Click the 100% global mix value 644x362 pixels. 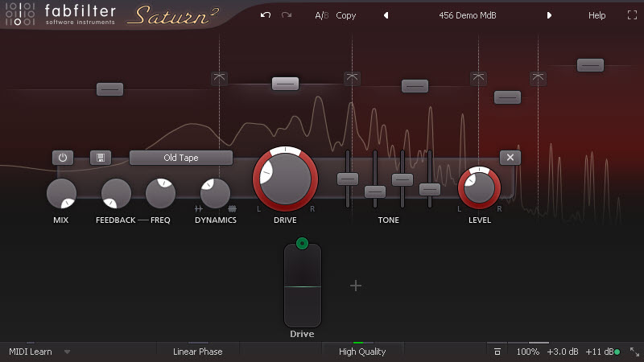point(528,352)
